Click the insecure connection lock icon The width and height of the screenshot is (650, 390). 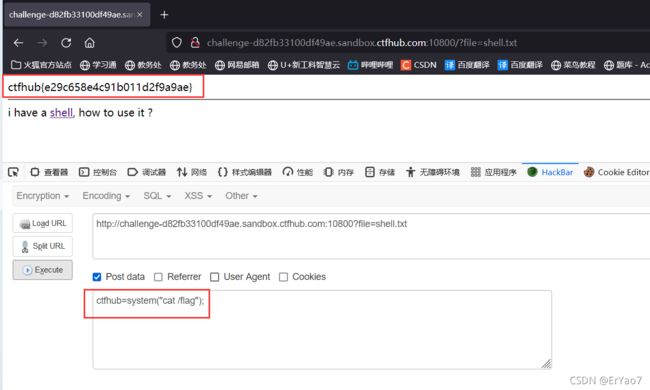click(x=195, y=42)
